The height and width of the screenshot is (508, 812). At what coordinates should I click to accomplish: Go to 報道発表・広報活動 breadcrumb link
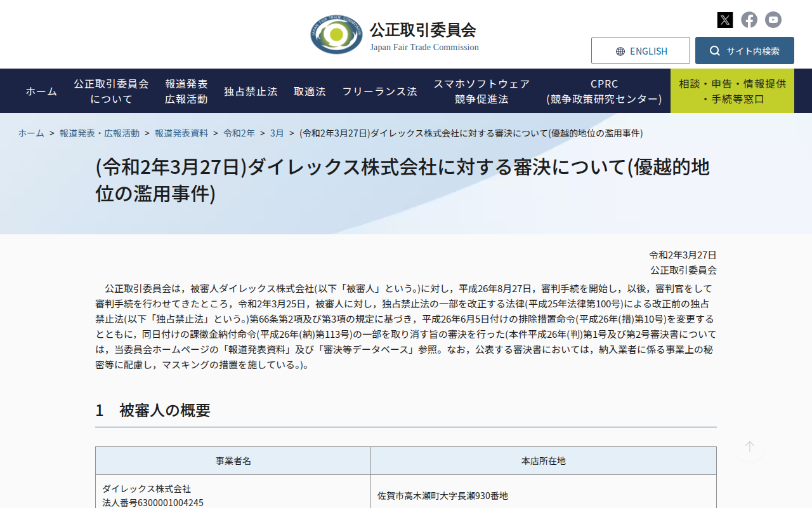tap(100, 133)
